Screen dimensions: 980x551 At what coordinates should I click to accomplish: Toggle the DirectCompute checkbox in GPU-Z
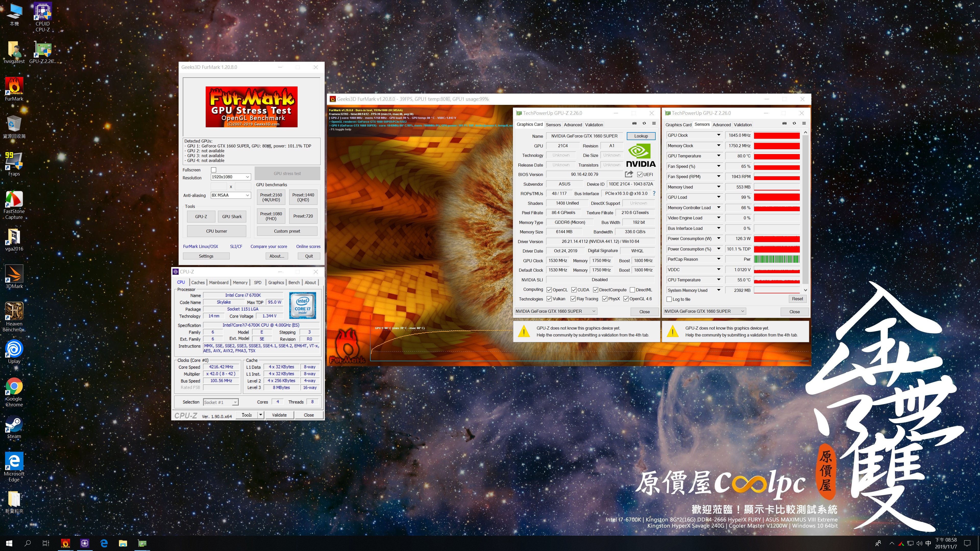point(595,290)
